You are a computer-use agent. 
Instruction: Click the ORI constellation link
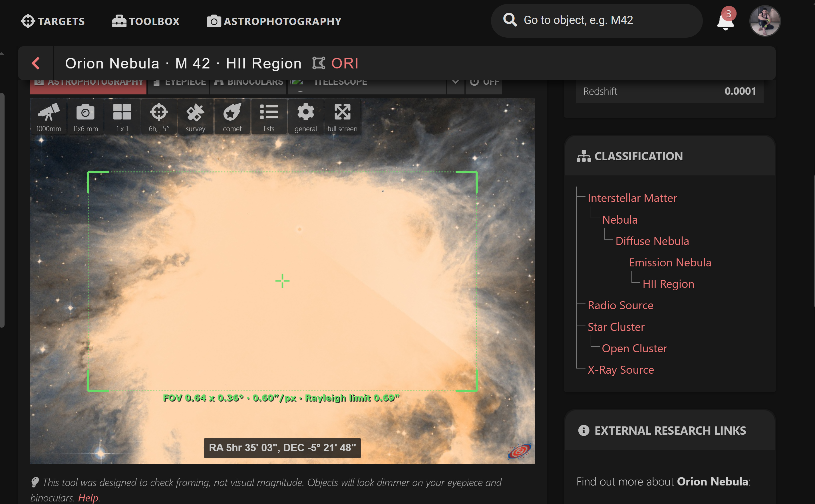click(345, 63)
